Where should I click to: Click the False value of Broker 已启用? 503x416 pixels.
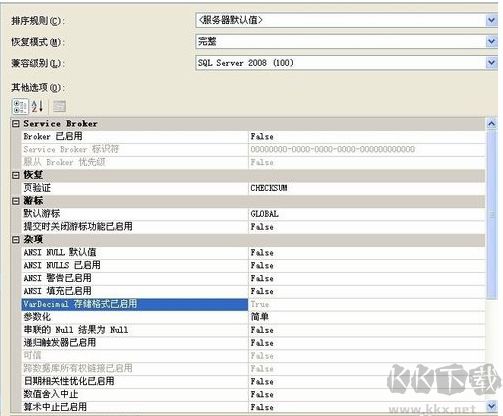click(x=262, y=137)
